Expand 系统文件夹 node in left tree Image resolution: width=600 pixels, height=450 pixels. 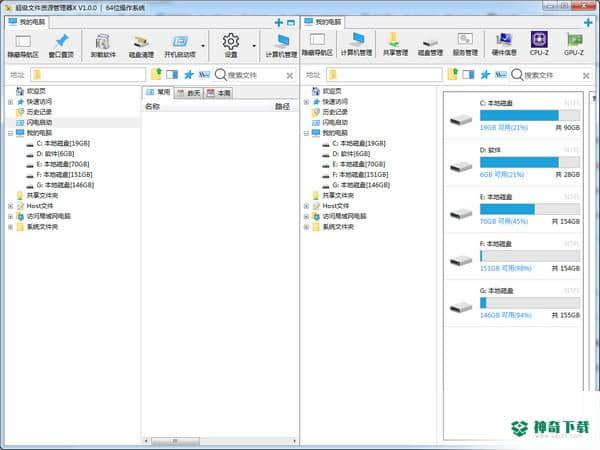click(10, 227)
